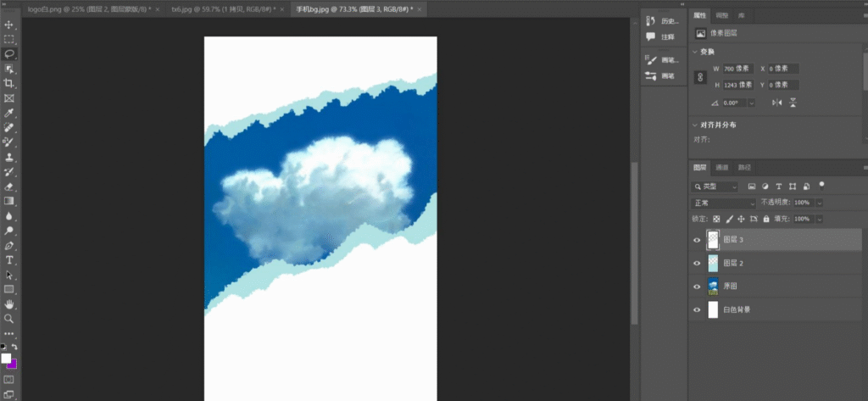Select the Hand tool

pyautogui.click(x=8, y=304)
